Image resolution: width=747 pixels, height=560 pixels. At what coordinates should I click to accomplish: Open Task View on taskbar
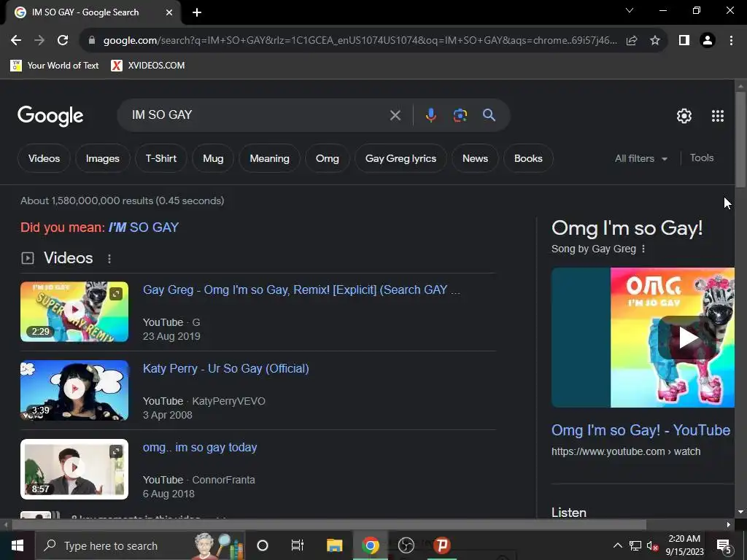click(298, 545)
